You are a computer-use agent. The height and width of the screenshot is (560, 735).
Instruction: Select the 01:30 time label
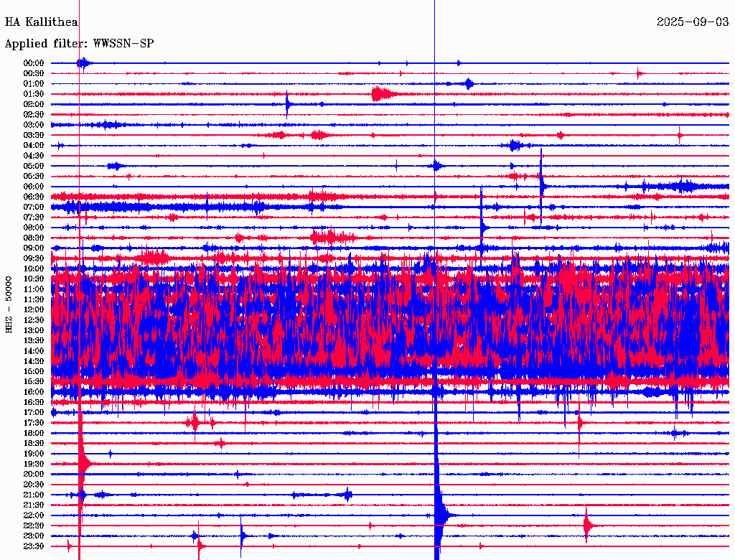point(34,94)
